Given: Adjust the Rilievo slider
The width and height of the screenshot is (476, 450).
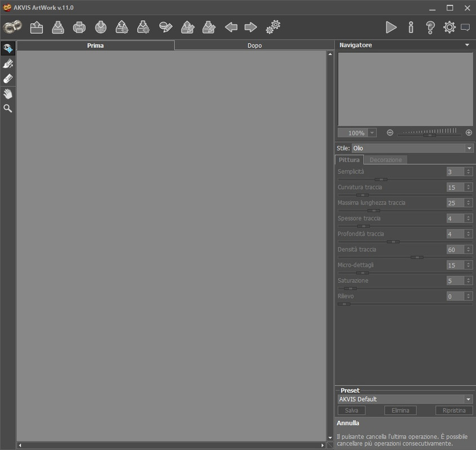Looking at the screenshot, I should [344, 304].
